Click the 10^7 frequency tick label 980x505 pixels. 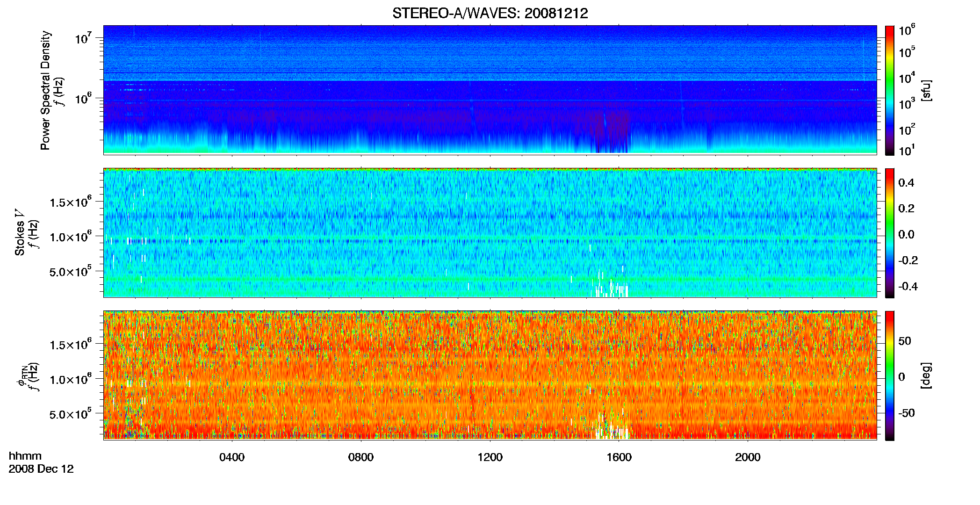pyautogui.click(x=83, y=37)
